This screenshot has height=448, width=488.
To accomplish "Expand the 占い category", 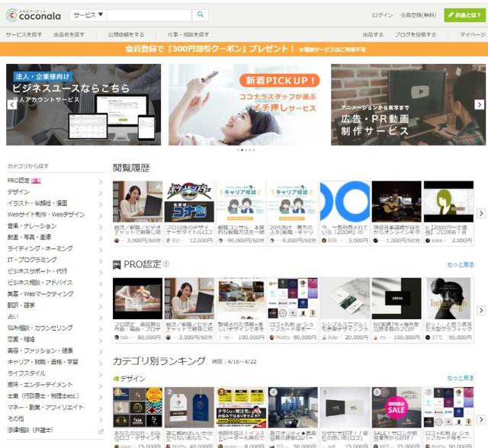I will [101, 316].
